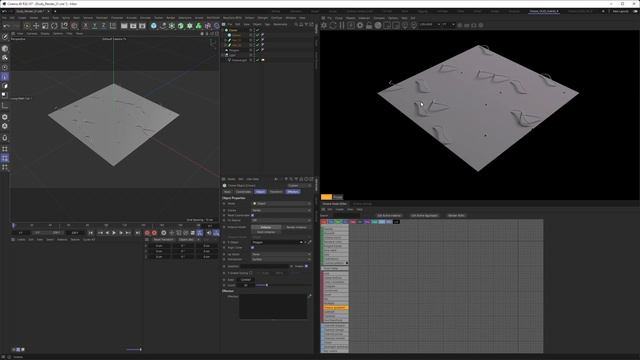The width and height of the screenshot is (640, 360).
Task: Open Octane Live Viewer channel dropdown
Action: [430, 25]
